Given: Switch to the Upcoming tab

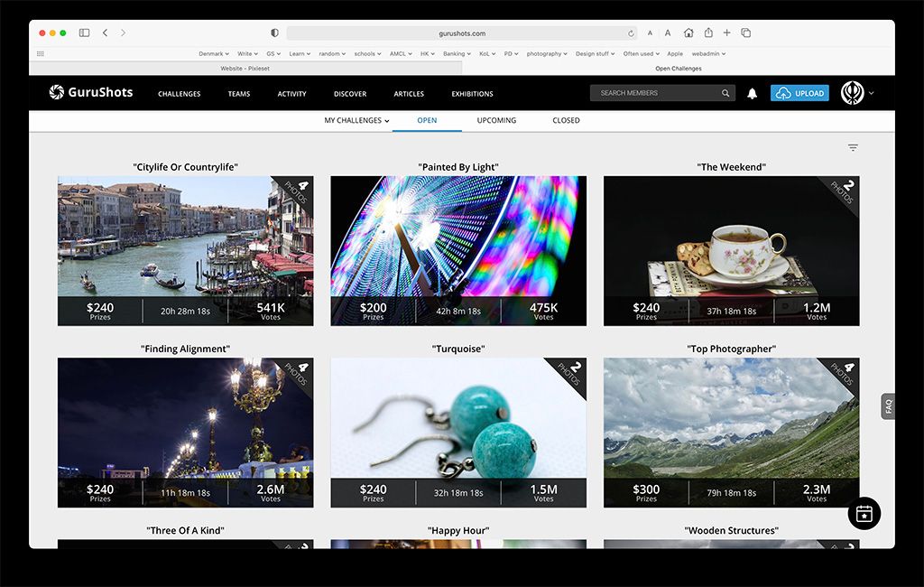Looking at the screenshot, I should pyautogui.click(x=497, y=120).
